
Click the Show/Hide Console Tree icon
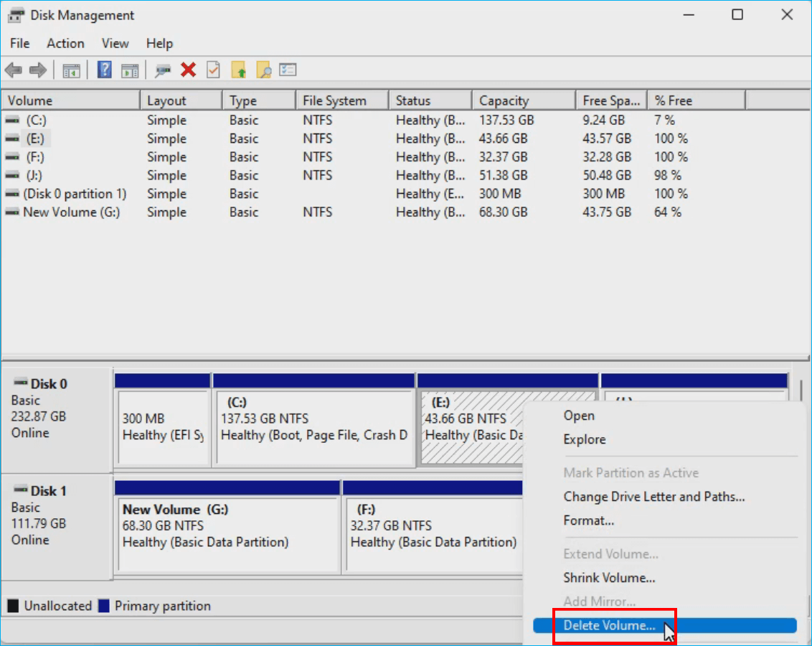[71, 70]
